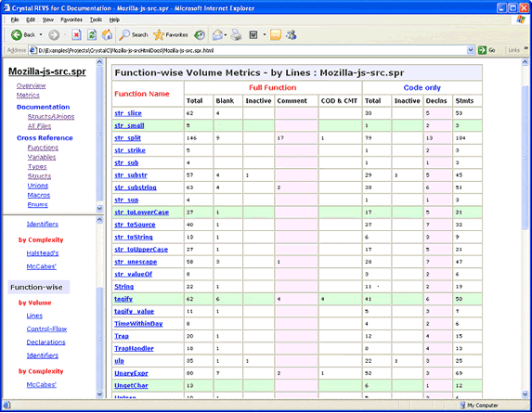The width and height of the screenshot is (532, 413).
Task: Open the Metrics sidebar link
Action: (x=28, y=95)
